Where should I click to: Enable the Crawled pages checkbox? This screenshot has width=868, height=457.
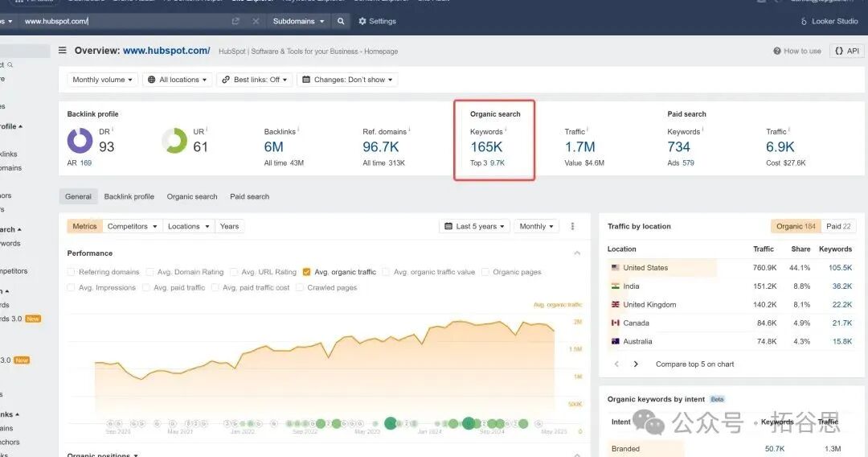(300, 287)
